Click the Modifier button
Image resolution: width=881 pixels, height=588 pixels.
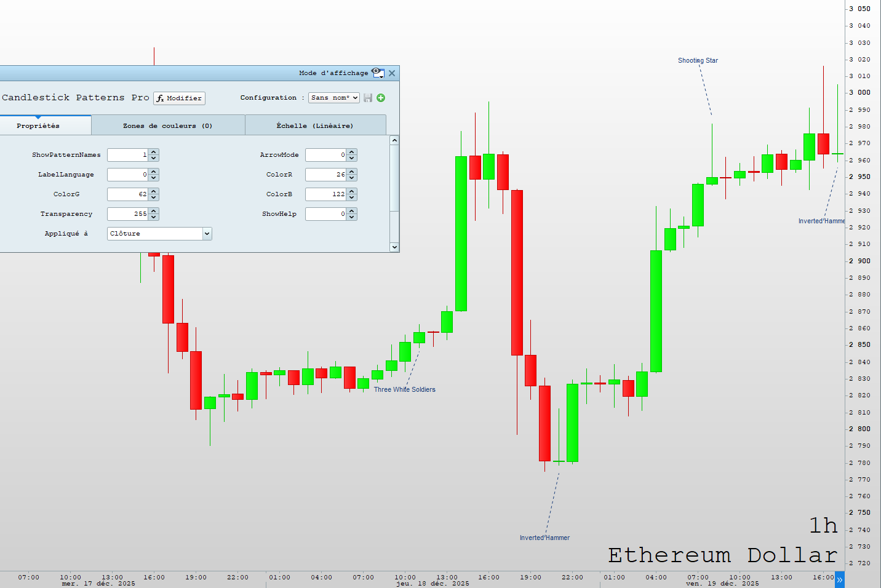point(179,98)
